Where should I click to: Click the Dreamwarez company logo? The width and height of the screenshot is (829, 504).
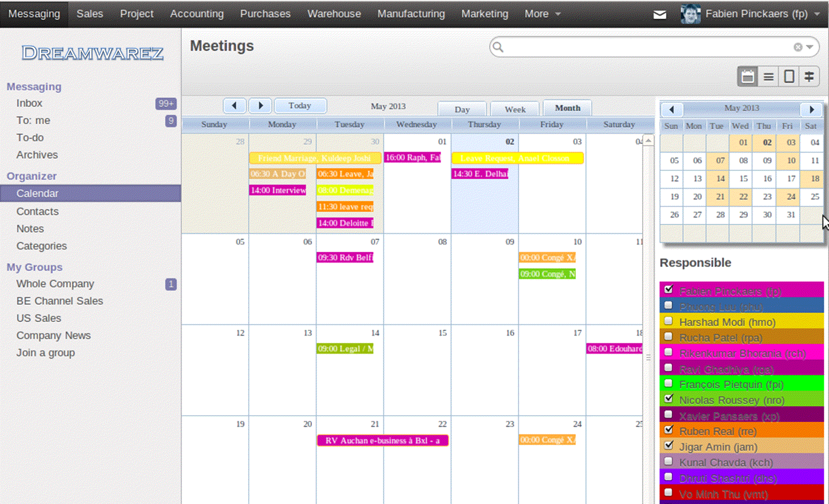(x=93, y=53)
